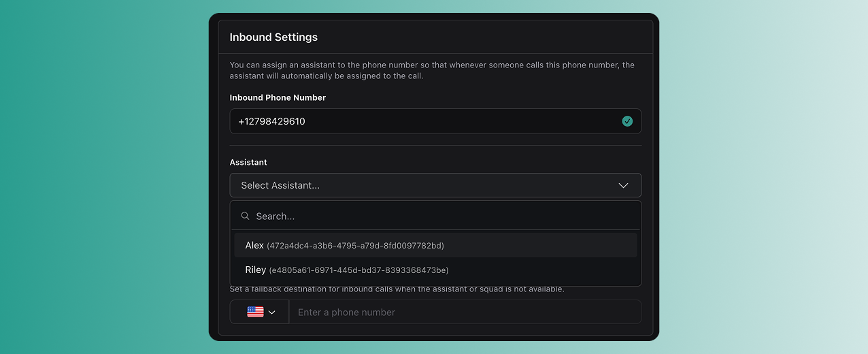Viewport: 868px width, 354px height.
Task: Click the 'Select Assistant...' placeholder text
Action: point(280,185)
